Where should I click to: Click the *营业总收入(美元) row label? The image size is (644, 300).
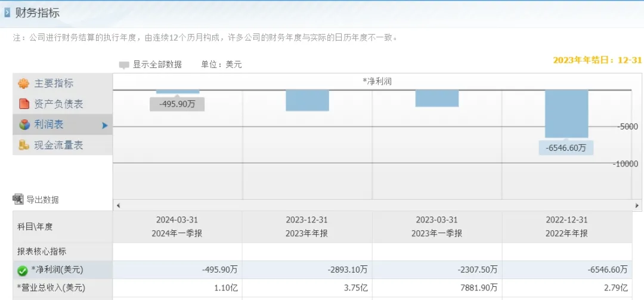point(51,287)
